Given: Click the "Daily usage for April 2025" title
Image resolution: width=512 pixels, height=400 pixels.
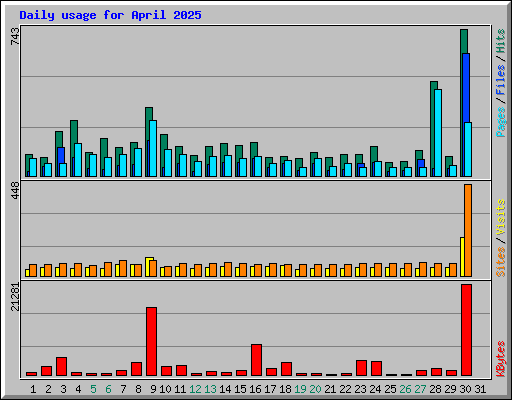Looking at the screenshot, I should (110, 15).
